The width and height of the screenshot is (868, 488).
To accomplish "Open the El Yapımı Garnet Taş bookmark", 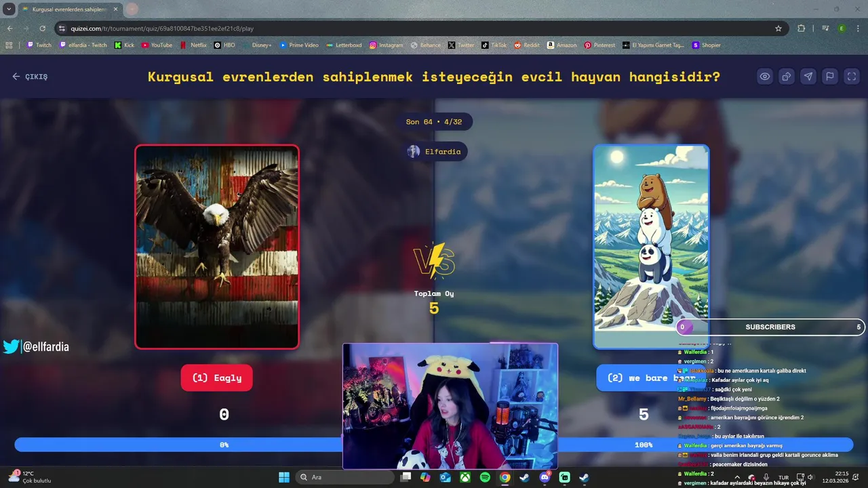I will [x=654, y=45].
